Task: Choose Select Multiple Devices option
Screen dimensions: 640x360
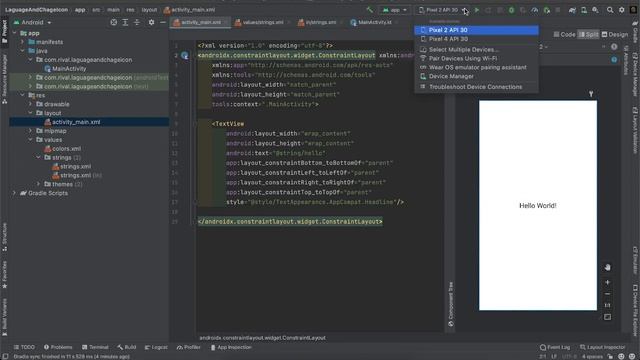Action: coord(476,50)
